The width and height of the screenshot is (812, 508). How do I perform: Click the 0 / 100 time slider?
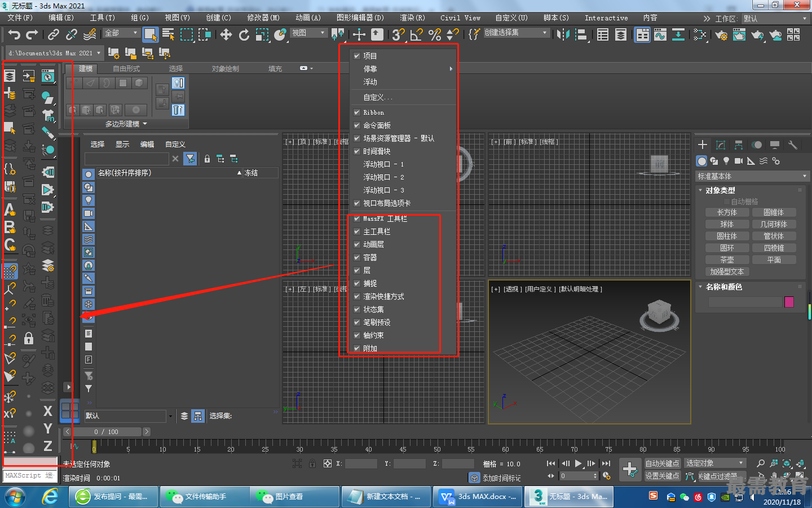tap(107, 432)
